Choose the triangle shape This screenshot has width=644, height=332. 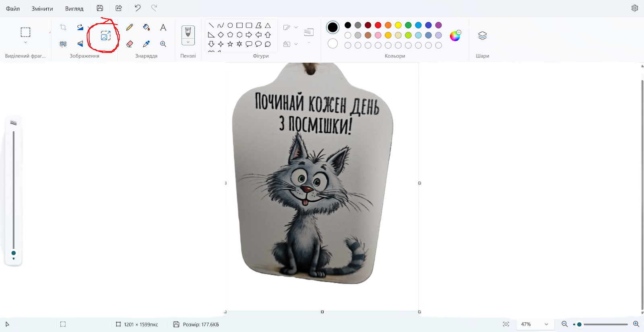coord(268,25)
